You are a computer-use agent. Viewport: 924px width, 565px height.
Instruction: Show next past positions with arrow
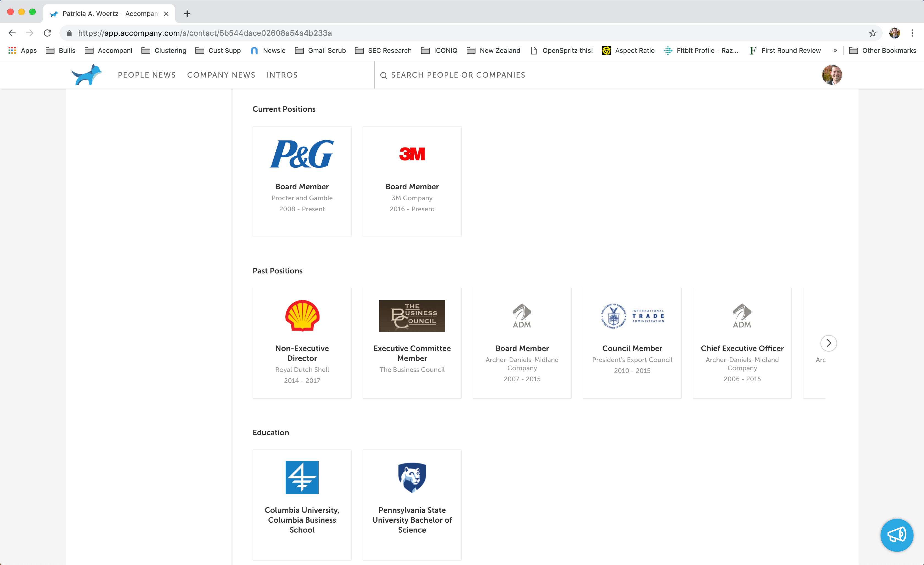coord(828,343)
